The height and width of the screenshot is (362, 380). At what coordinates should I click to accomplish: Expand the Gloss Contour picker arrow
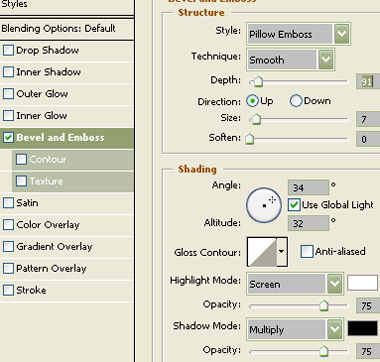coord(282,252)
